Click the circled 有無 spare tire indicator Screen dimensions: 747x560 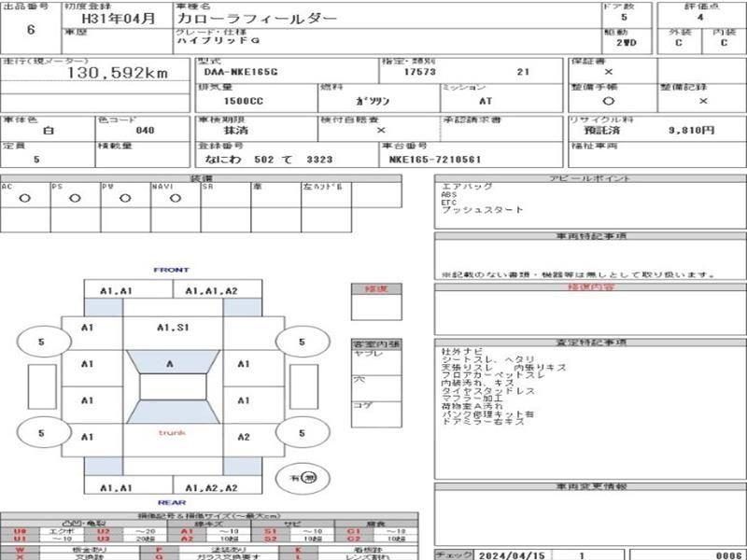pos(303,478)
